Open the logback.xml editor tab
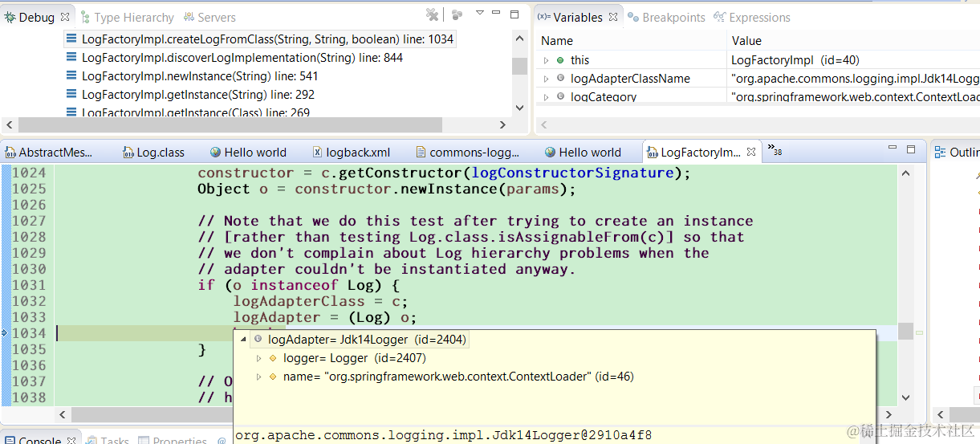This screenshot has height=444, width=980. 351,153
